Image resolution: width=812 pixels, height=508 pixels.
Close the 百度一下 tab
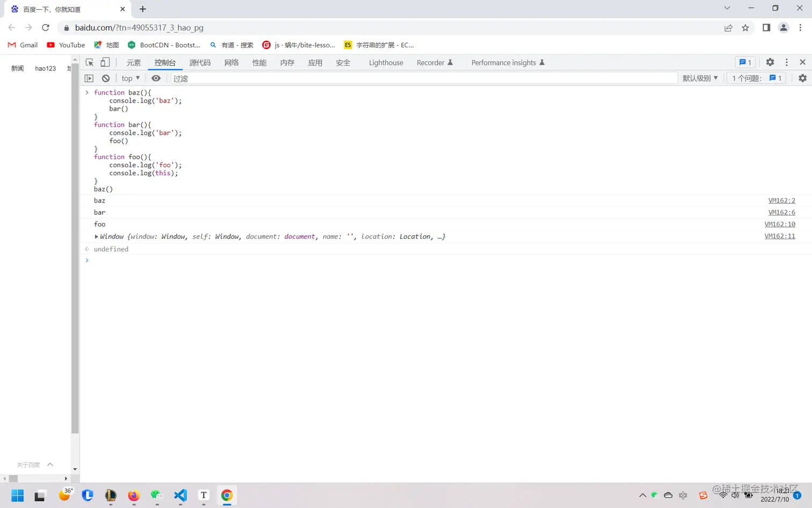coord(122,9)
